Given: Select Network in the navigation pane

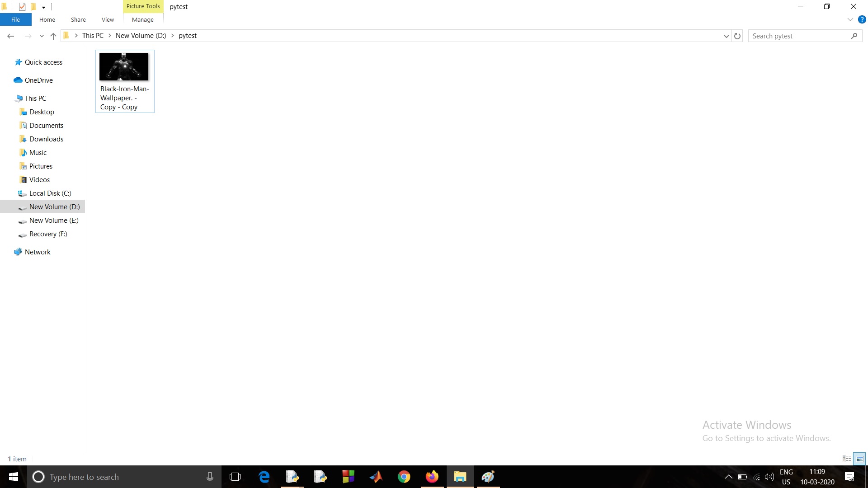Looking at the screenshot, I should tap(38, 252).
